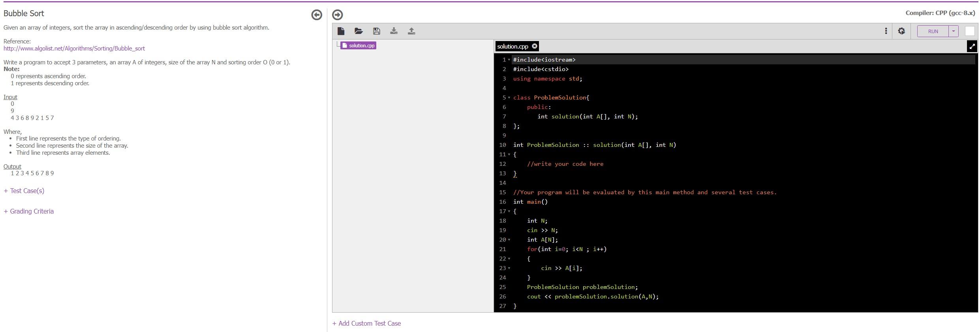Collapse for-loop fold at line 22
The image size is (980, 332).
point(509,259)
